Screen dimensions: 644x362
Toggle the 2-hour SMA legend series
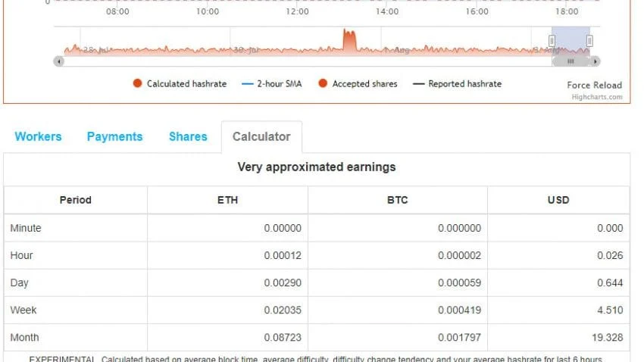(x=272, y=84)
